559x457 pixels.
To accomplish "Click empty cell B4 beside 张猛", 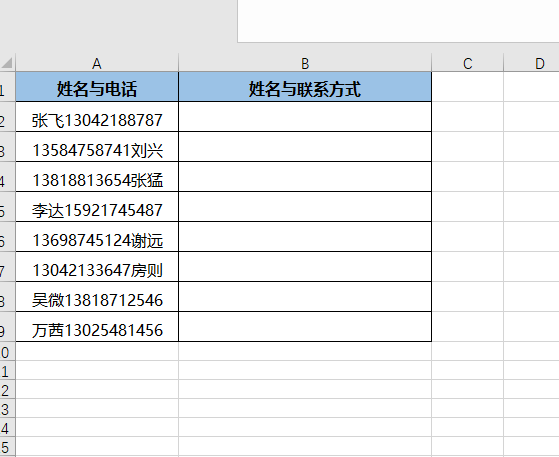I will coord(305,177).
